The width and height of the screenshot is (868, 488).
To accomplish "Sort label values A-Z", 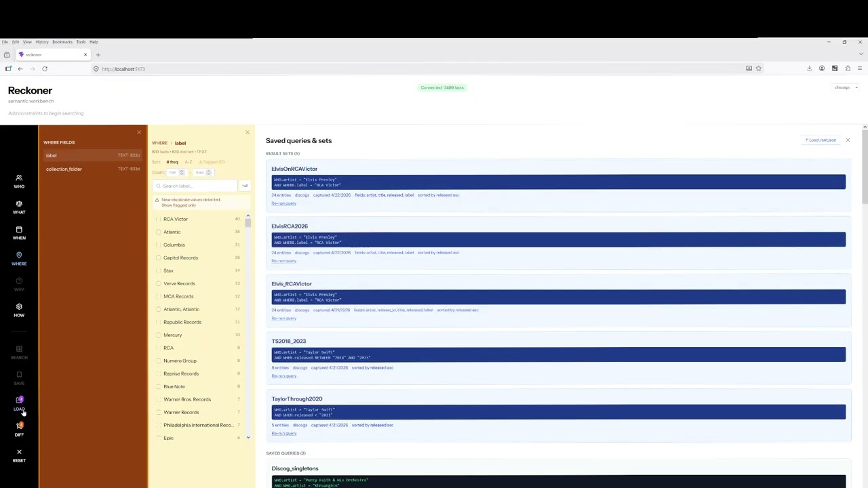I will pyautogui.click(x=189, y=162).
